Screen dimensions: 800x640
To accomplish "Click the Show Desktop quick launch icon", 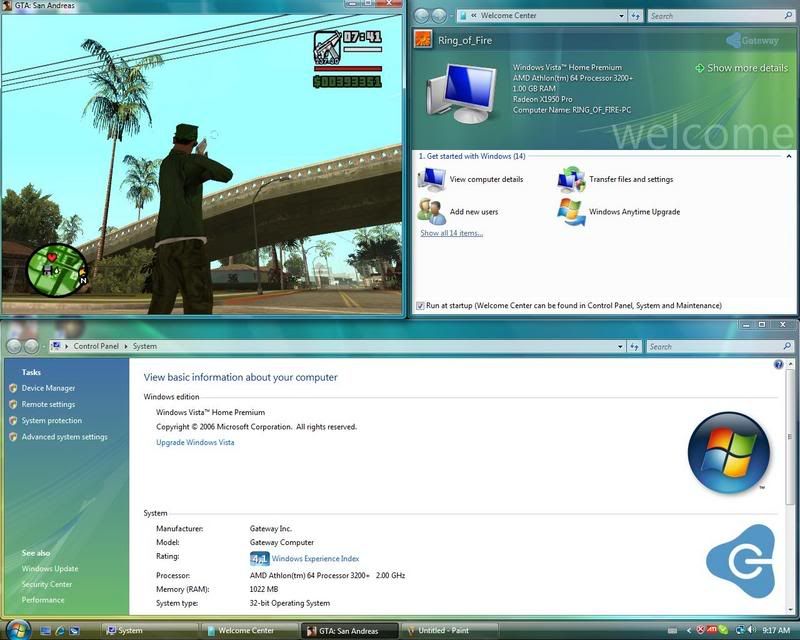I will (45, 631).
